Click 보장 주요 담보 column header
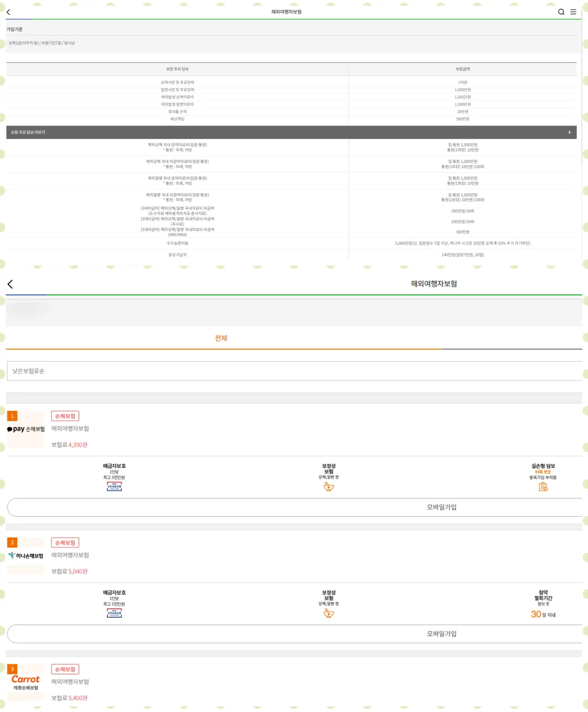 (177, 69)
